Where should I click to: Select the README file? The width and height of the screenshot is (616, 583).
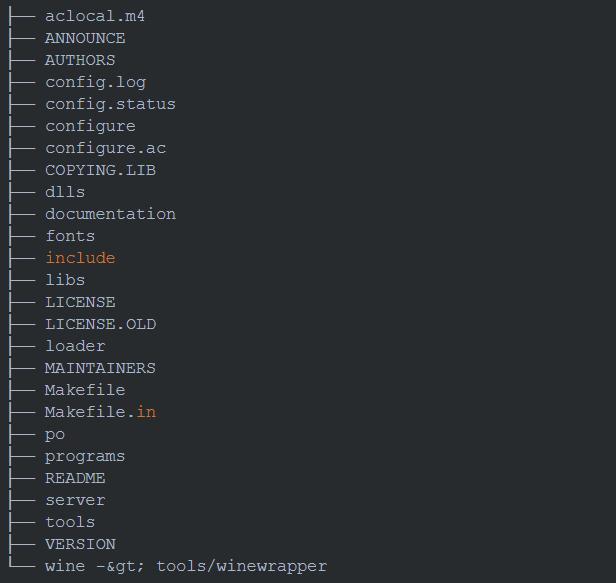[75, 478]
